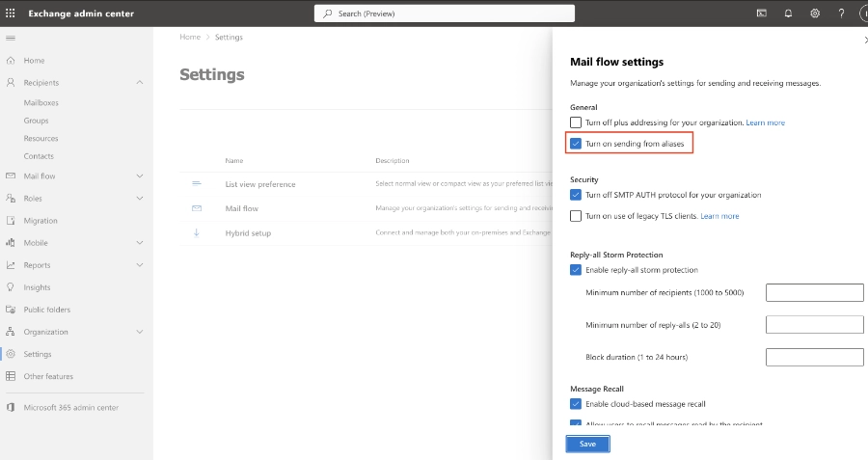Click Minimum number of recipients field
The width and height of the screenshot is (868, 460).
point(814,292)
